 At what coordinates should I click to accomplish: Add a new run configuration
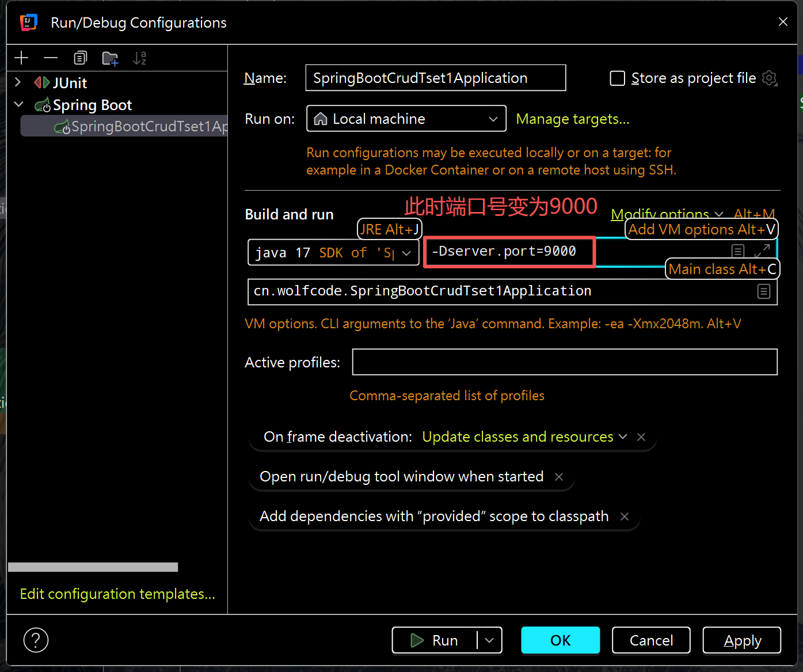click(x=21, y=58)
